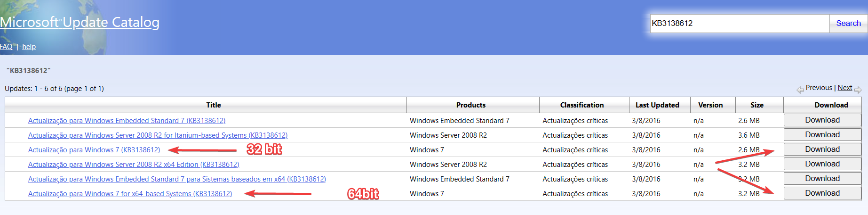Open the Microsoft Update Catalog home link
The width and height of the screenshot is (868, 215).
[80, 22]
